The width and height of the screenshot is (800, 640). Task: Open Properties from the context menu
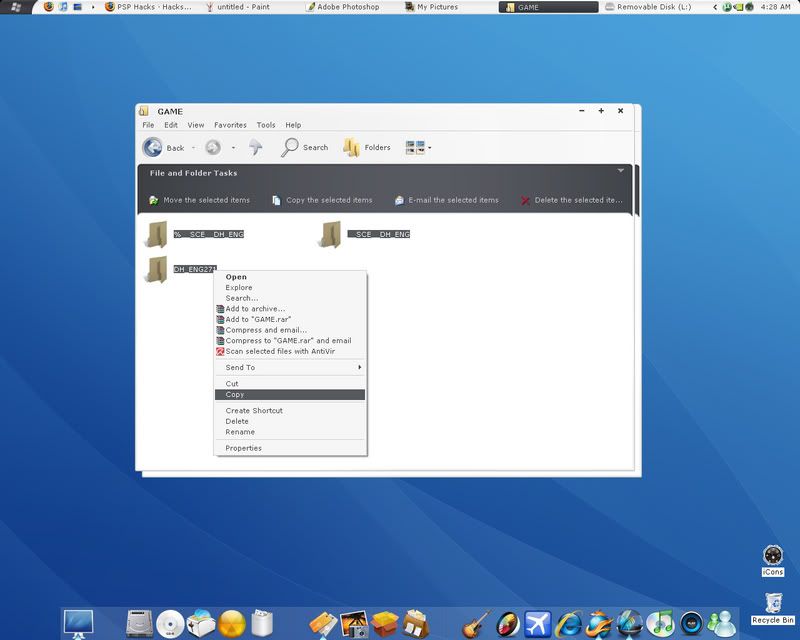tap(290, 448)
